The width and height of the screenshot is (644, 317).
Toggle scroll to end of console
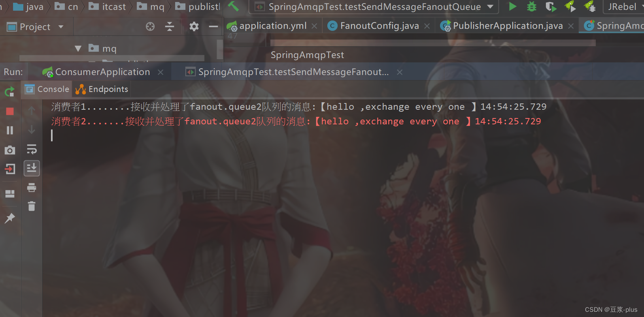click(32, 168)
